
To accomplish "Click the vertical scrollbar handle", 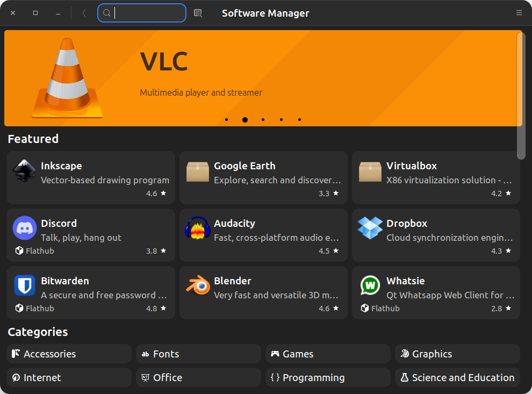I will point(521,96).
